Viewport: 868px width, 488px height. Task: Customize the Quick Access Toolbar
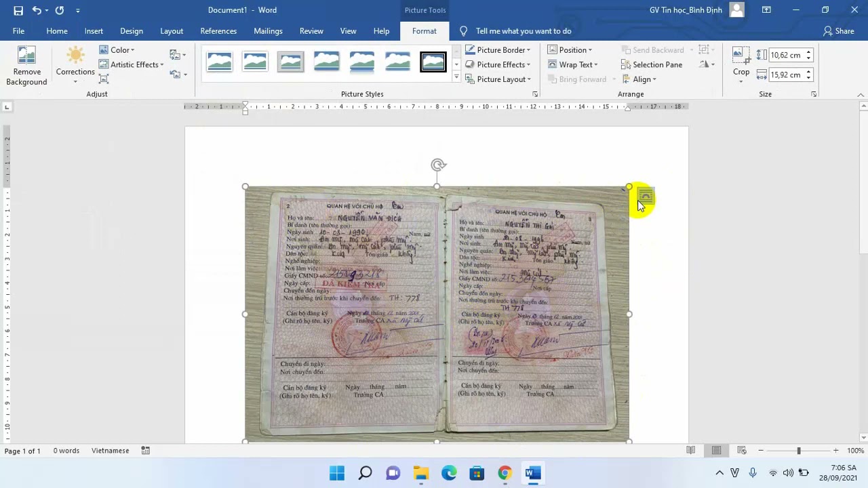[x=77, y=10]
